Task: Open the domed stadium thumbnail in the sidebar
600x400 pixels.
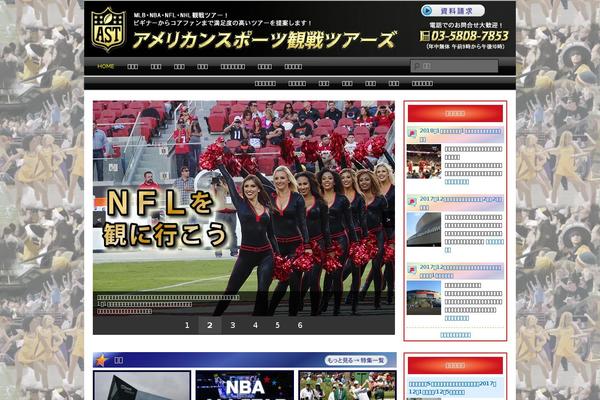Action: coord(424,229)
